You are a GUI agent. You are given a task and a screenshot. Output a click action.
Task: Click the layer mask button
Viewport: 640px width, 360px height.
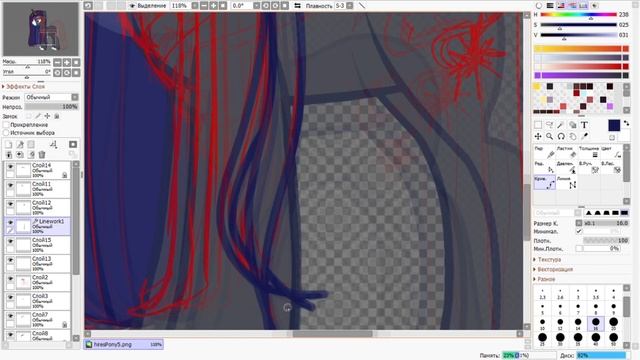click(73, 144)
